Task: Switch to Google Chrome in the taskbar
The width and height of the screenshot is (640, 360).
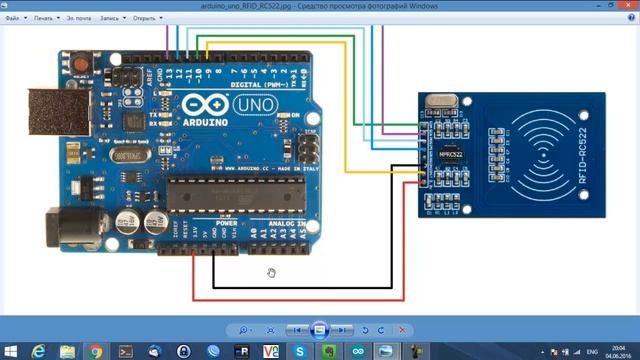Action: 96,351
